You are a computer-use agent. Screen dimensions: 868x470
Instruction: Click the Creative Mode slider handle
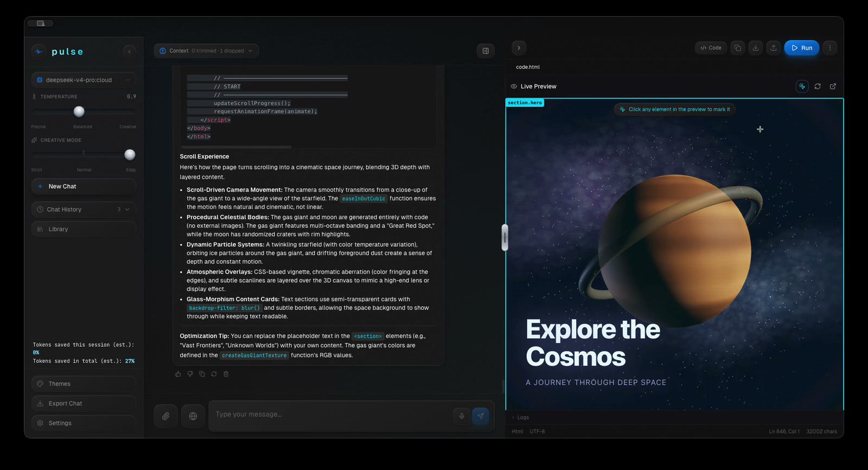point(130,155)
